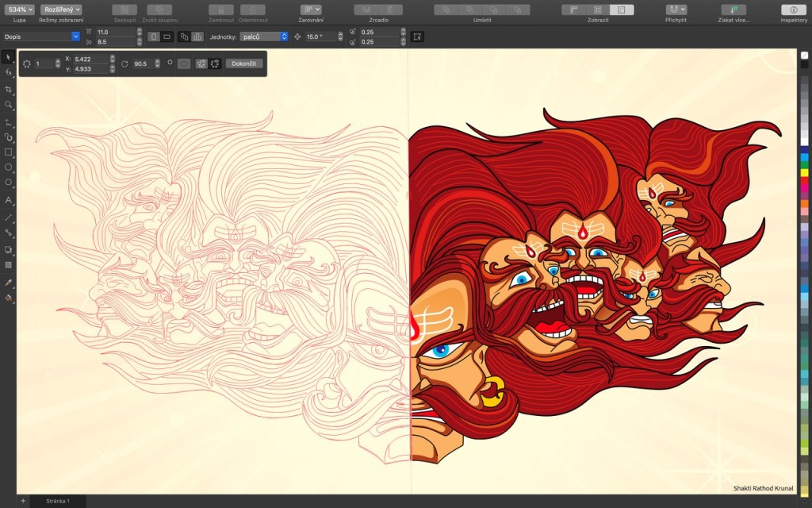Click the Odemknout unlock icon
This screenshot has height=508, width=812.
253,10
